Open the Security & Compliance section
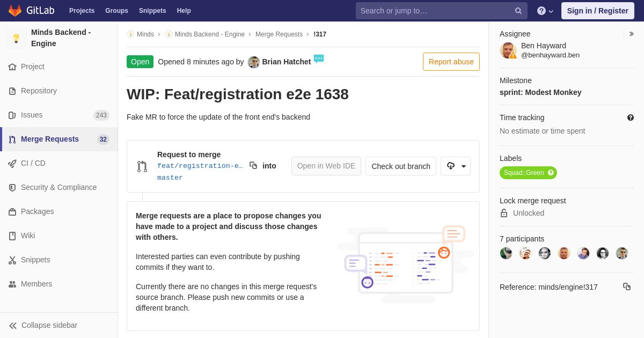Screen dimensions: 644x338 tap(58, 187)
